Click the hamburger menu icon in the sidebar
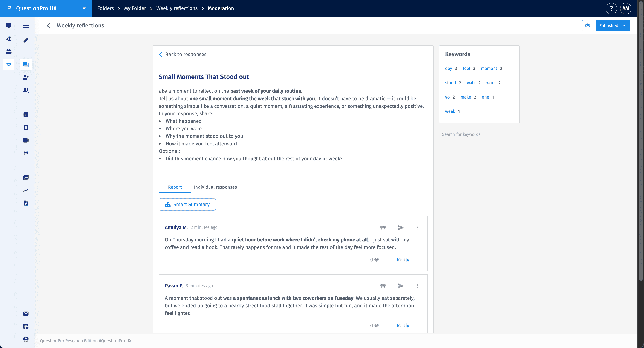This screenshot has height=348, width=644. point(26,26)
